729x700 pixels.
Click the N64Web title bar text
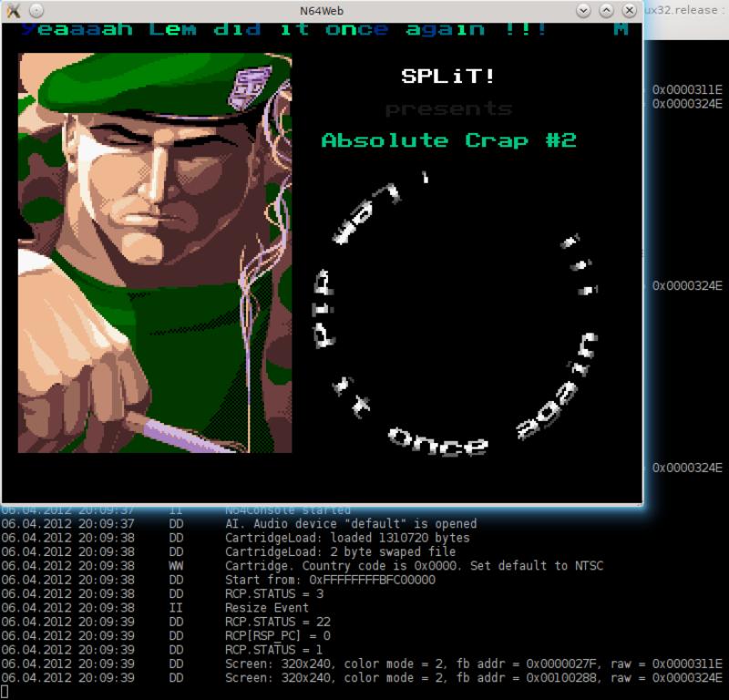(322, 11)
